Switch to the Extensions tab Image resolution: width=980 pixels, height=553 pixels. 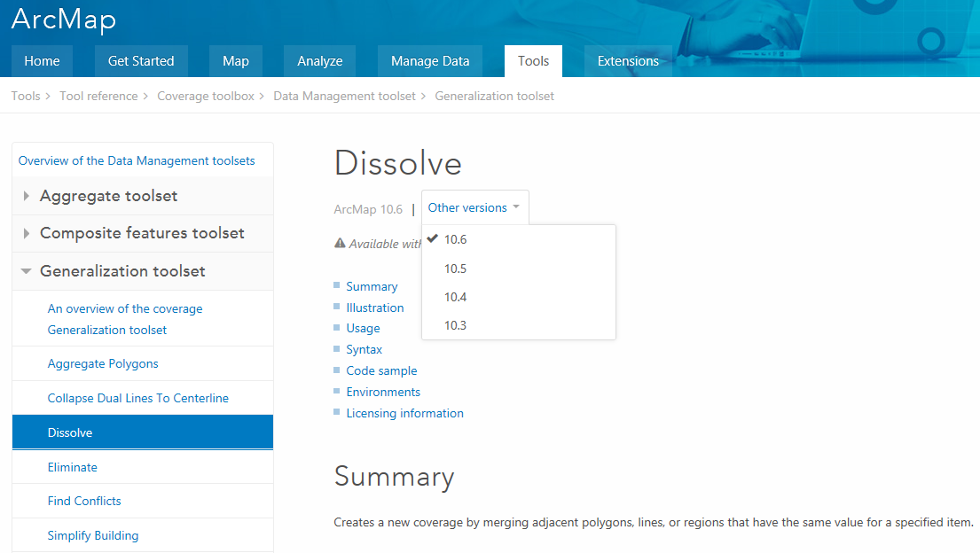(628, 60)
